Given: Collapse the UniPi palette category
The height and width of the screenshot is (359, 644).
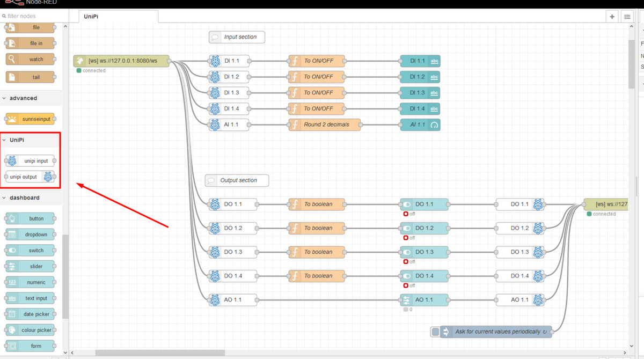Looking at the screenshot, I should point(31,140).
